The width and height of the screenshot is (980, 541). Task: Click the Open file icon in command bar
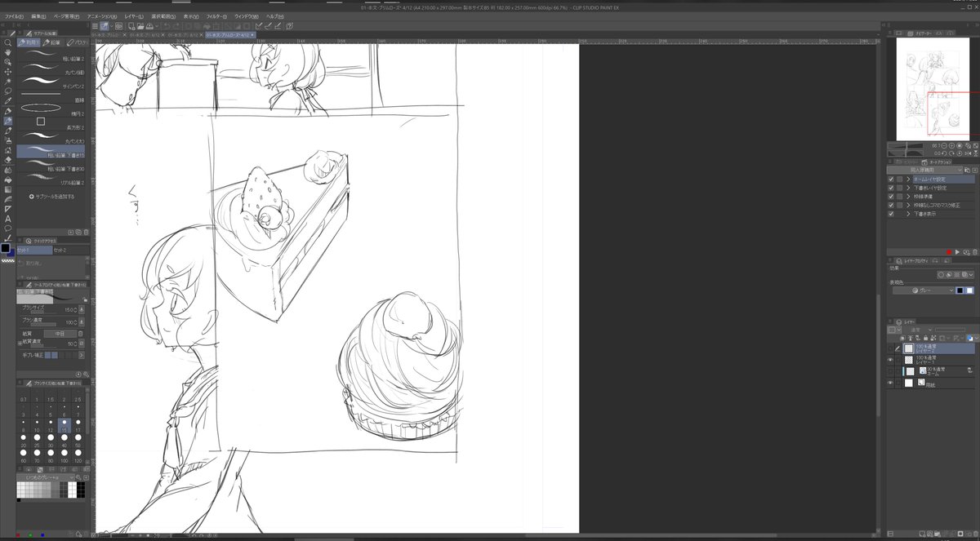140,26
